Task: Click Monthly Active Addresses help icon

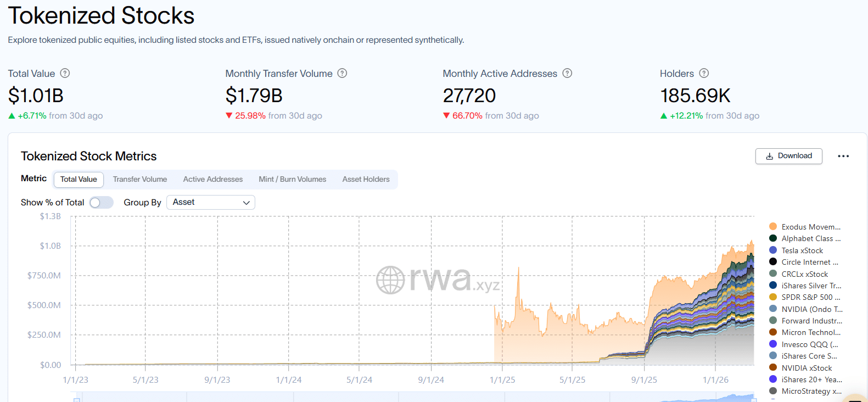Action: pos(567,73)
